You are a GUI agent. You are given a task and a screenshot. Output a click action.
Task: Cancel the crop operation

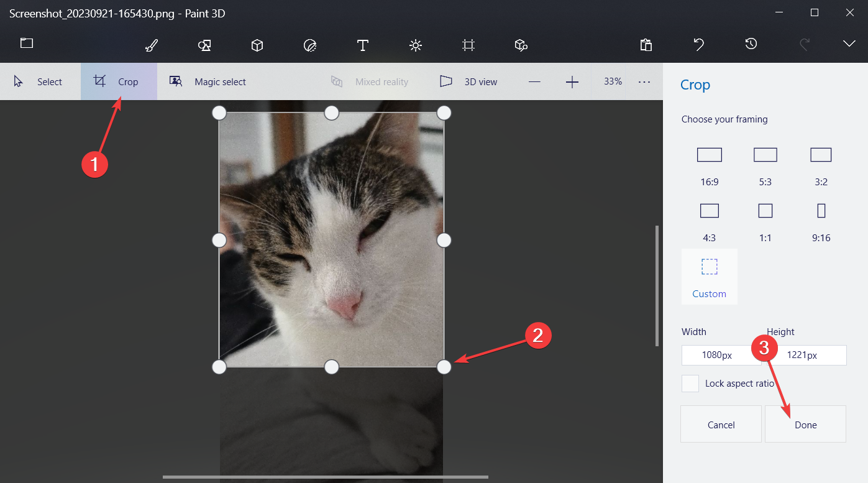click(x=721, y=424)
